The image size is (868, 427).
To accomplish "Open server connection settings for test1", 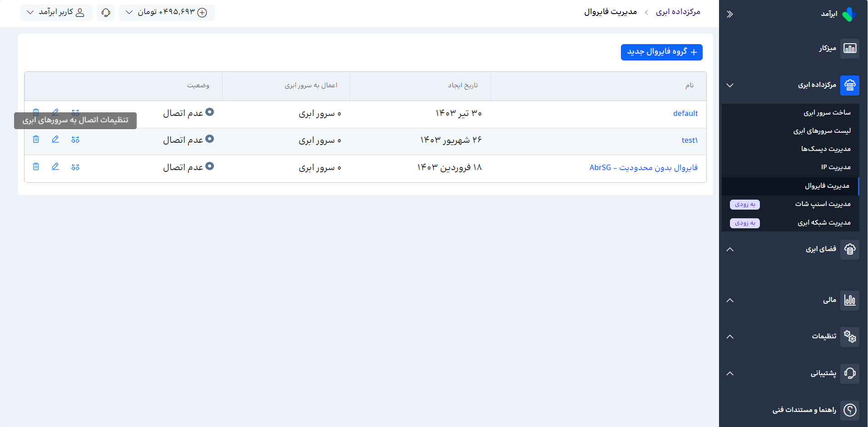I will (x=75, y=140).
